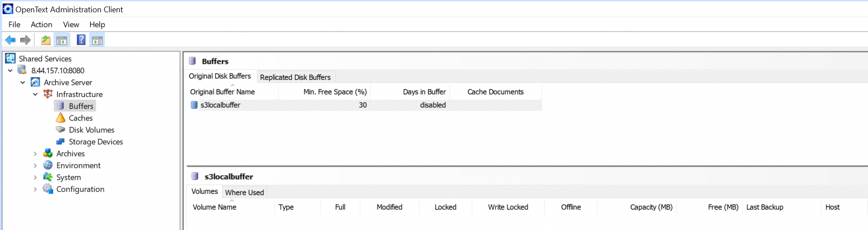
Task: Click the Up one level folder icon
Action: click(46, 40)
